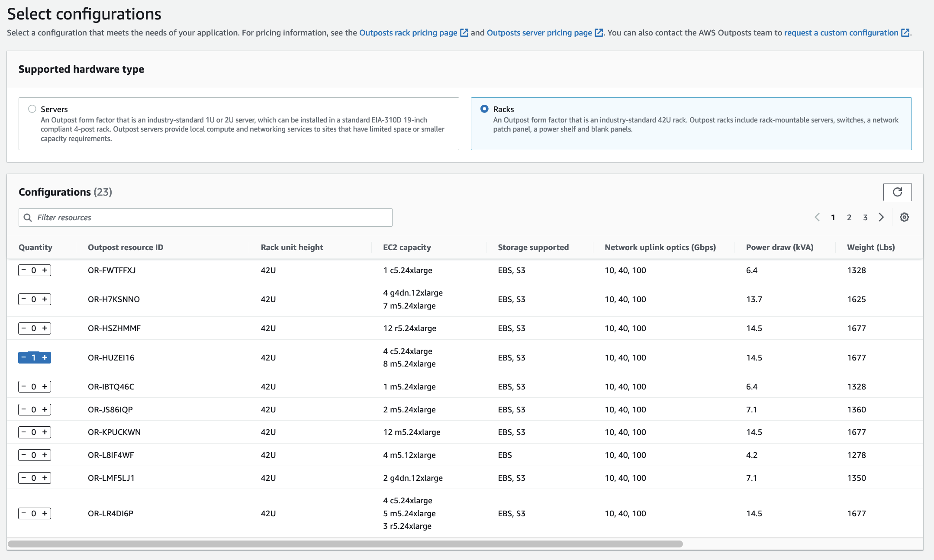Decrease quantity for OR-HUZEI16 with minus
The width and height of the screenshot is (934, 560).
[24, 357]
